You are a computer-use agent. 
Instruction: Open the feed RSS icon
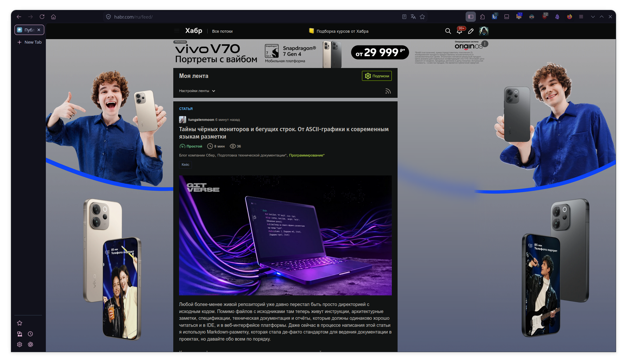click(x=388, y=91)
